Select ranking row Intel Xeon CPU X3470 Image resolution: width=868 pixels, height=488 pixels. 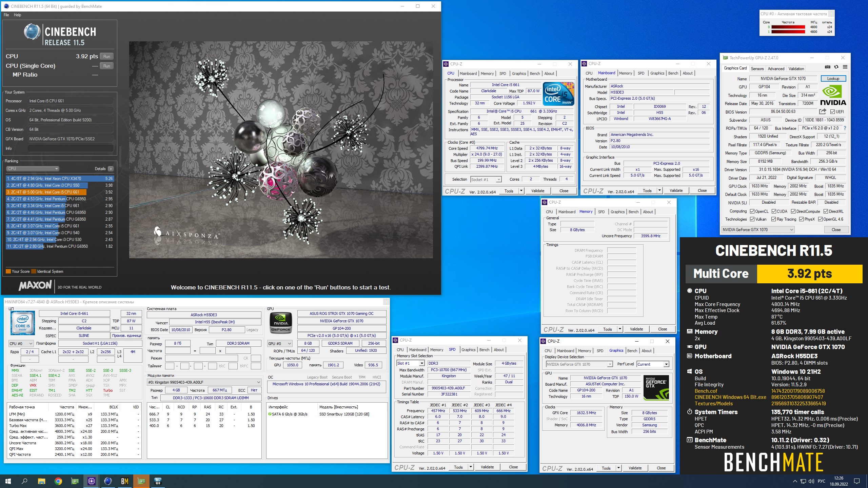60,179
